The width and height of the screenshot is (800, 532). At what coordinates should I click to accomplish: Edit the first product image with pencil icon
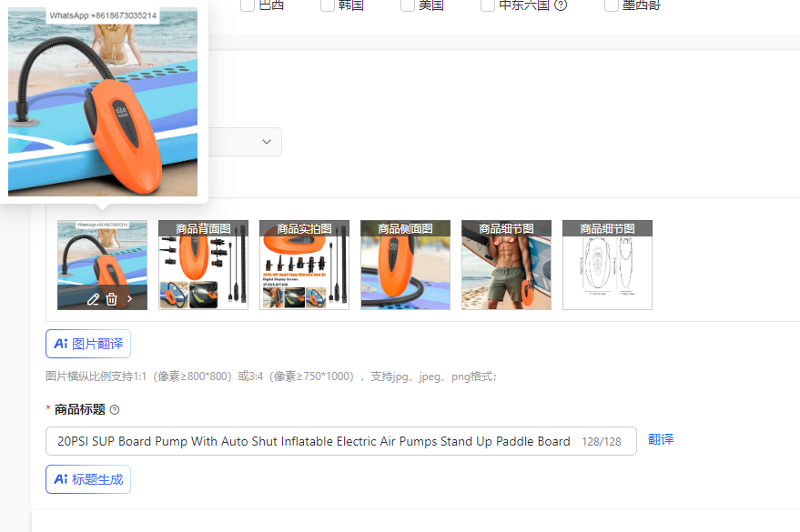point(93,299)
